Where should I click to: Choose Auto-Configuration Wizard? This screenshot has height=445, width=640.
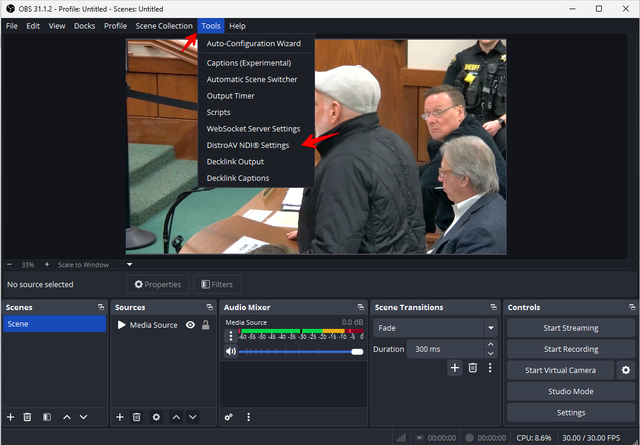point(256,44)
